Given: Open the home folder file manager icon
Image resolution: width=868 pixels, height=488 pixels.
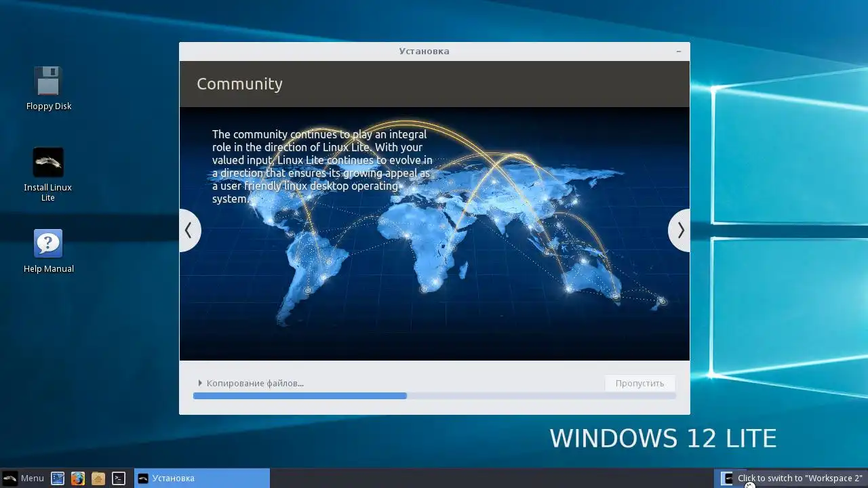Looking at the screenshot, I should point(98,479).
